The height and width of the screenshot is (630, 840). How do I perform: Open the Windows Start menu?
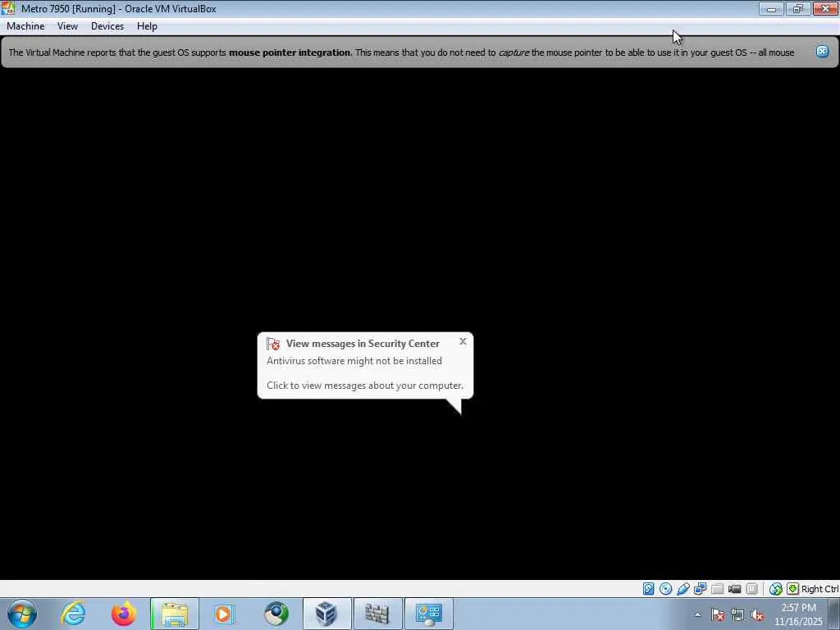tap(22, 614)
